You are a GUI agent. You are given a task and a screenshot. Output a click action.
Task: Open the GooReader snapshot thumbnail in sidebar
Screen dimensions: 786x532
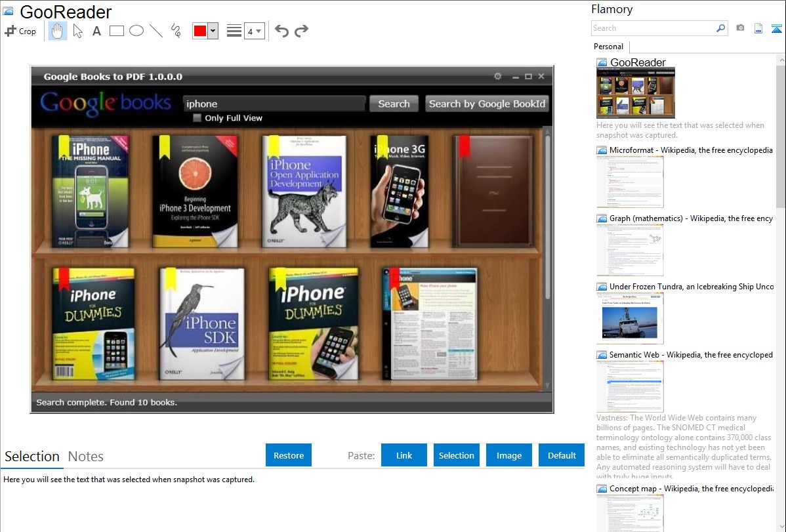636,93
